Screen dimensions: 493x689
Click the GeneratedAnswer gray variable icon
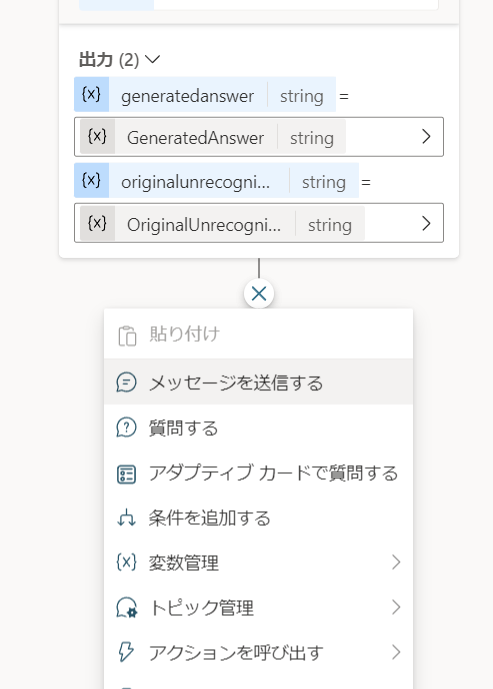(x=97, y=136)
